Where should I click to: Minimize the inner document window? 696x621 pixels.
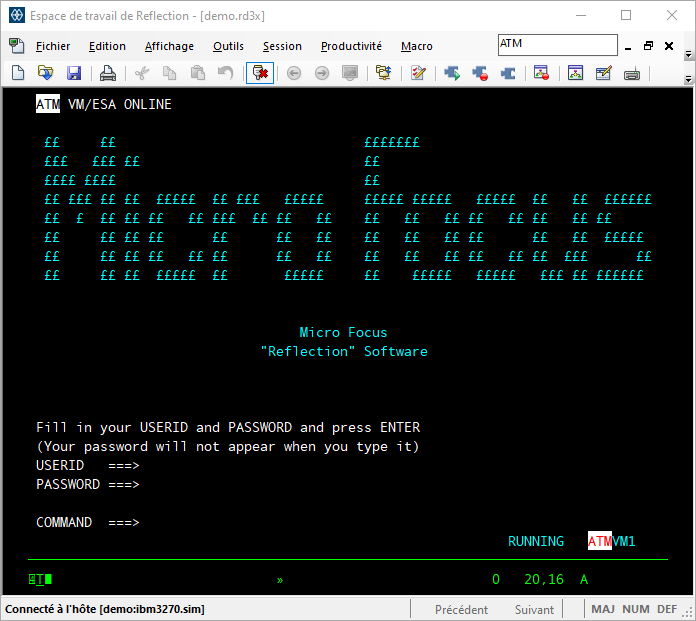628,46
